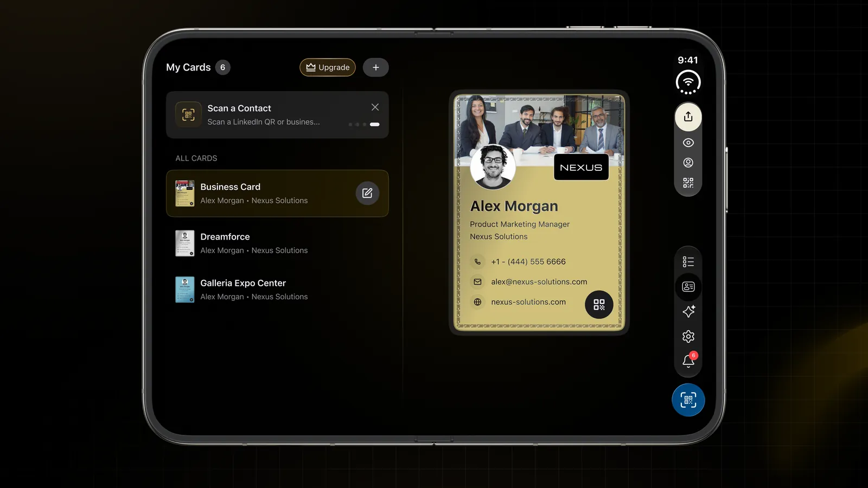Click the ALL CARDS heading
Screen dimensions: 868x488
196,158
